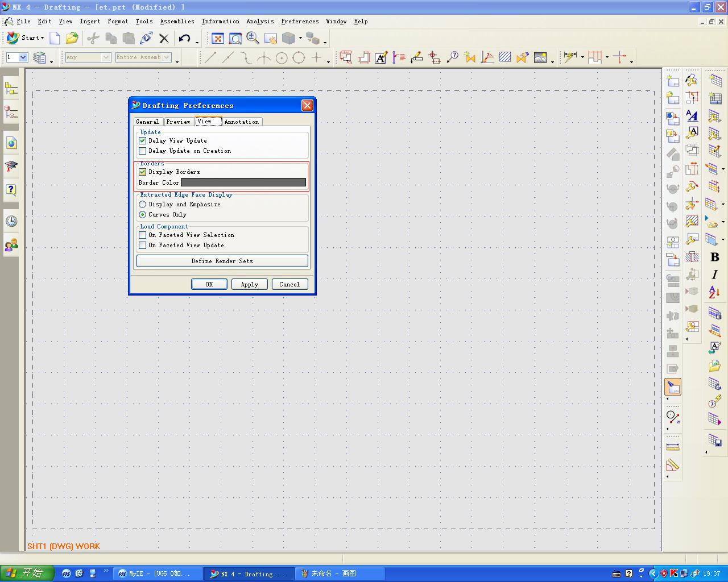728x582 pixels.
Task: Enable Delay Update on Creation checkbox
Action: click(x=143, y=151)
